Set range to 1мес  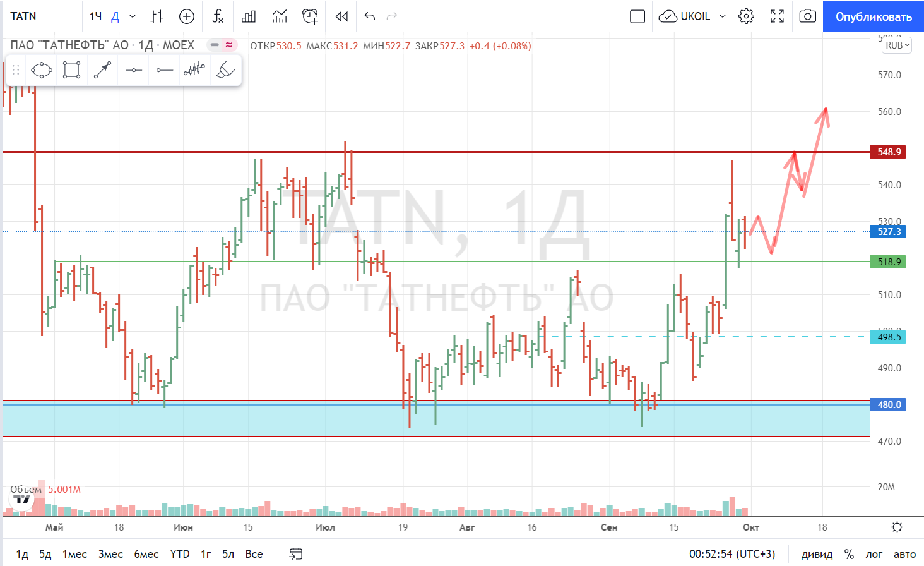point(74,554)
